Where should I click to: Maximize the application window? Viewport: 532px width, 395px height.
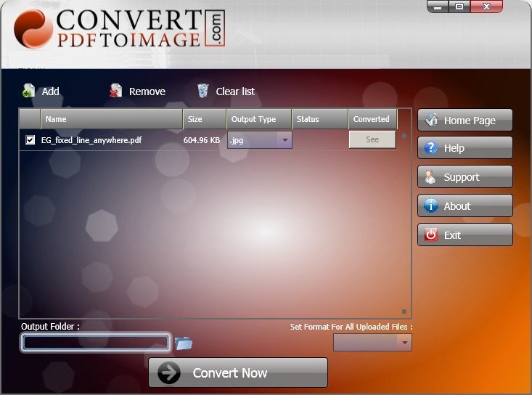459,7
